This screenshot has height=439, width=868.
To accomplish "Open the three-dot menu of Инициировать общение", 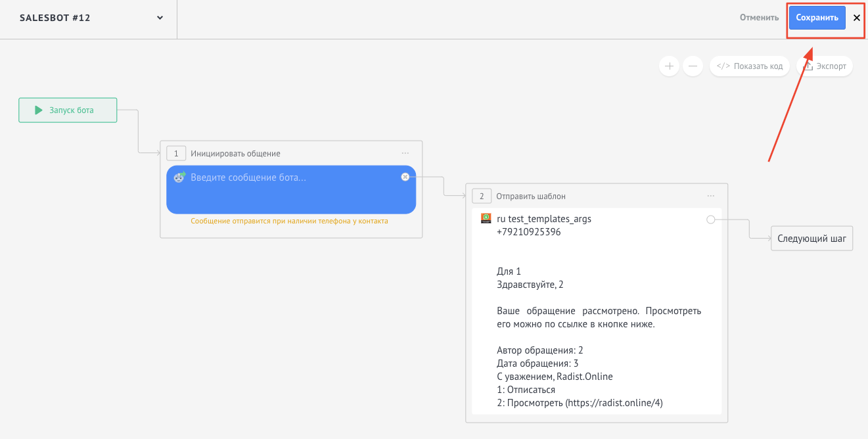I will pos(405,153).
